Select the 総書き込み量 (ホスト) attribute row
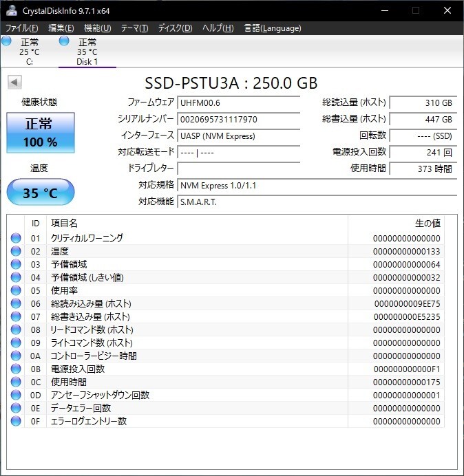This screenshot has height=476, width=464. [227, 316]
